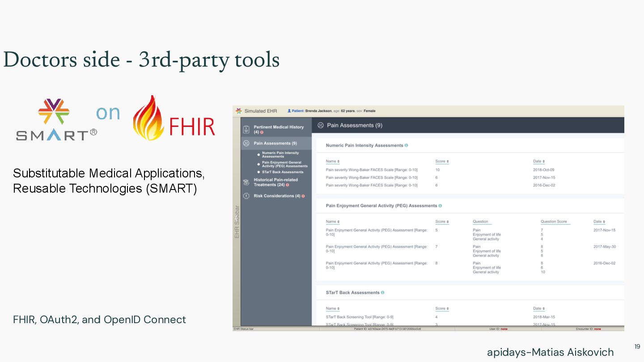Sort Numeric Pain Intensity table by Score
Viewport: 644px width, 362px height.
442,161
